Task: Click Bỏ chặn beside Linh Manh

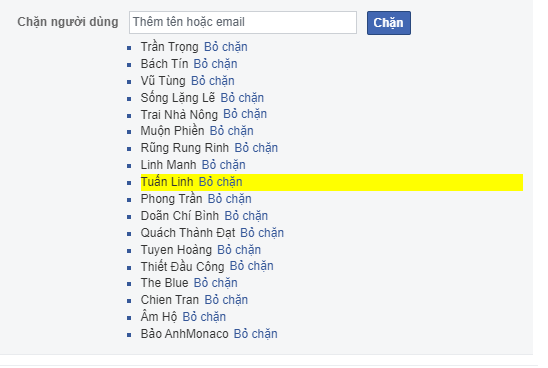Action: (224, 165)
